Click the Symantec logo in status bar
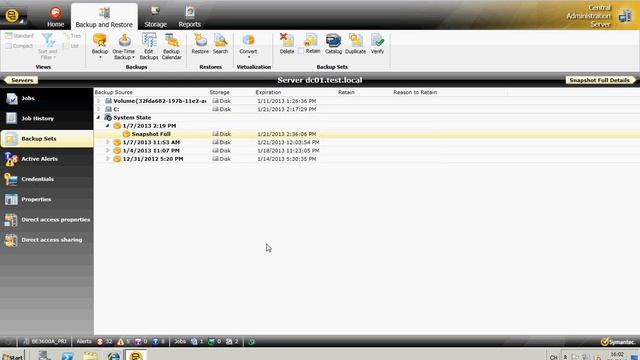The height and width of the screenshot is (360, 640). [618, 342]
